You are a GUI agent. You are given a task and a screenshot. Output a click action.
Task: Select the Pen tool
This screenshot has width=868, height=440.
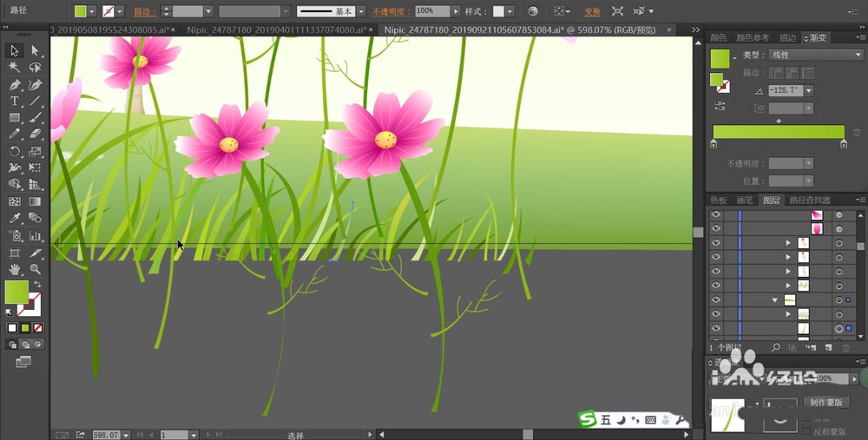(15, 85)
